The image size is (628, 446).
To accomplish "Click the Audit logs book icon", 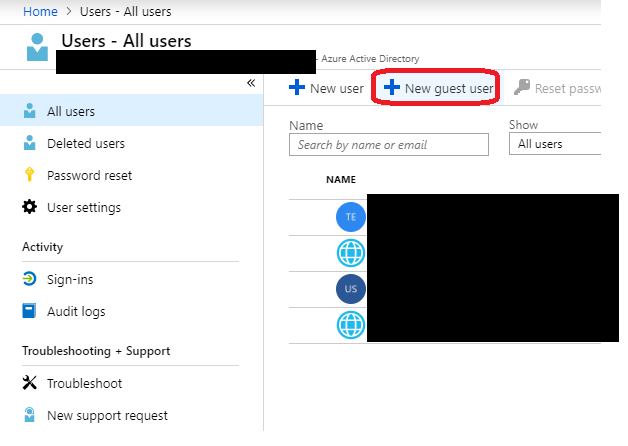I will coord(29,311).
